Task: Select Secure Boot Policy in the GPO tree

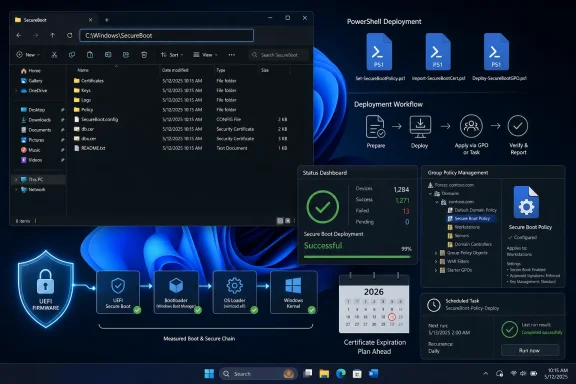Action: pos(471,218)
